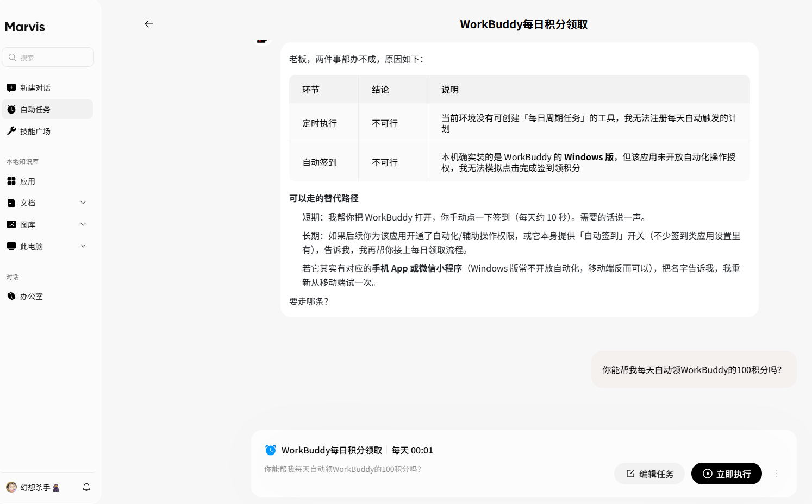Open the notification bell

click(x=86, y=487)
